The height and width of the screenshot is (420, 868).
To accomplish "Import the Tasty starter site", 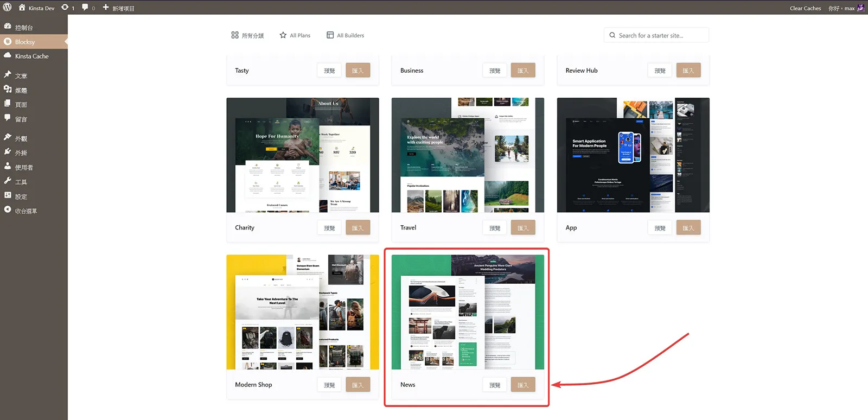I will 358,71.
